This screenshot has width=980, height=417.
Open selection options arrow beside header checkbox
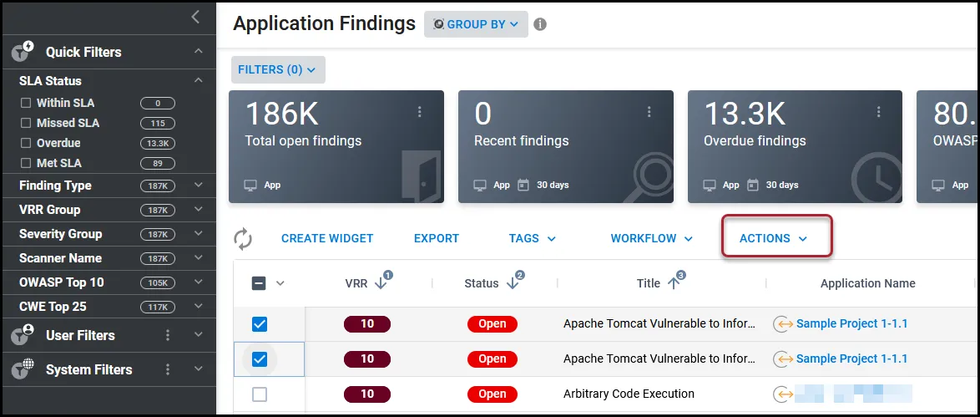tap(280, 283)
